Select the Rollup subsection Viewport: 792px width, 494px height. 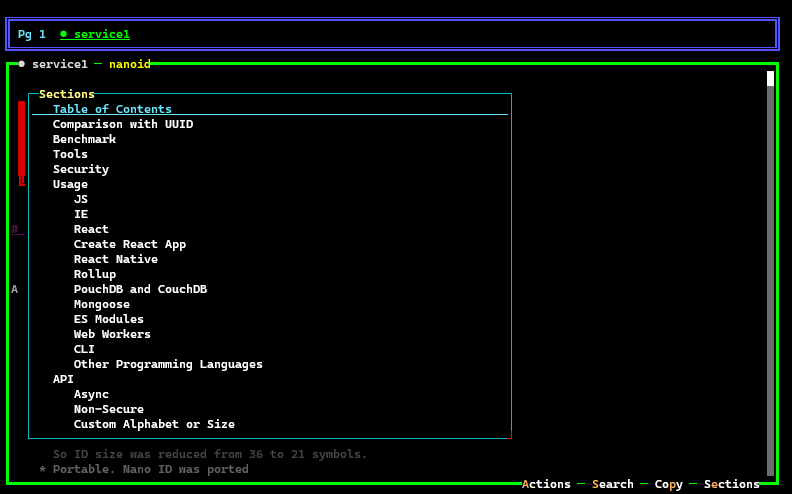coord(95,274)
